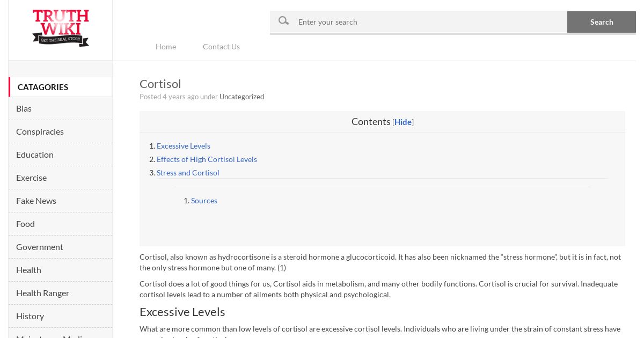Open the Exercise category
The image size is (644, 338).
coord(60,178)
